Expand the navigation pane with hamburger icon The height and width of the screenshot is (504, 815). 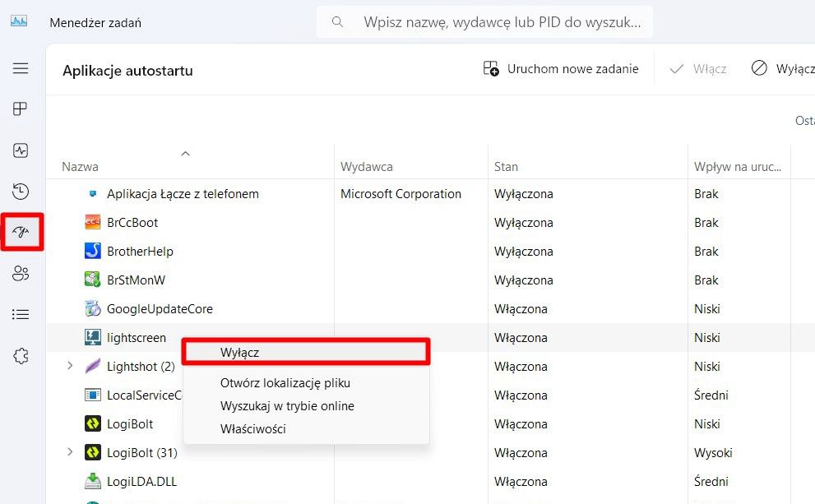coord(21,68)
